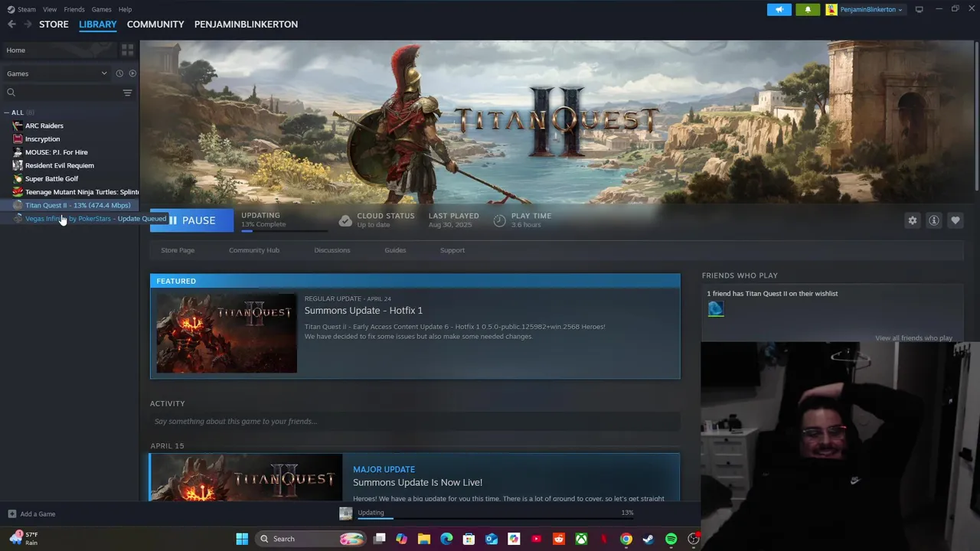Open the Games library filter dropdown

[x=57, y=73]
